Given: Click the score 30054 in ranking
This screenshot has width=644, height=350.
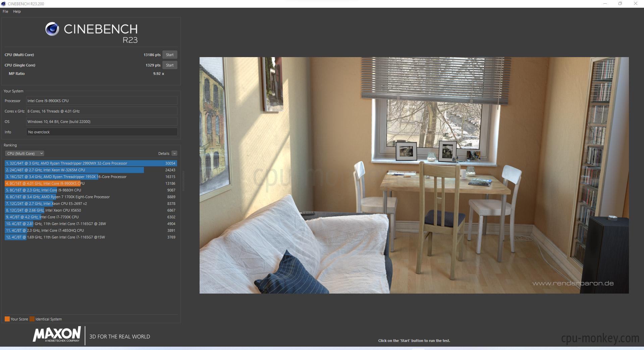Looking at the screenshot, I should [170, 163].
